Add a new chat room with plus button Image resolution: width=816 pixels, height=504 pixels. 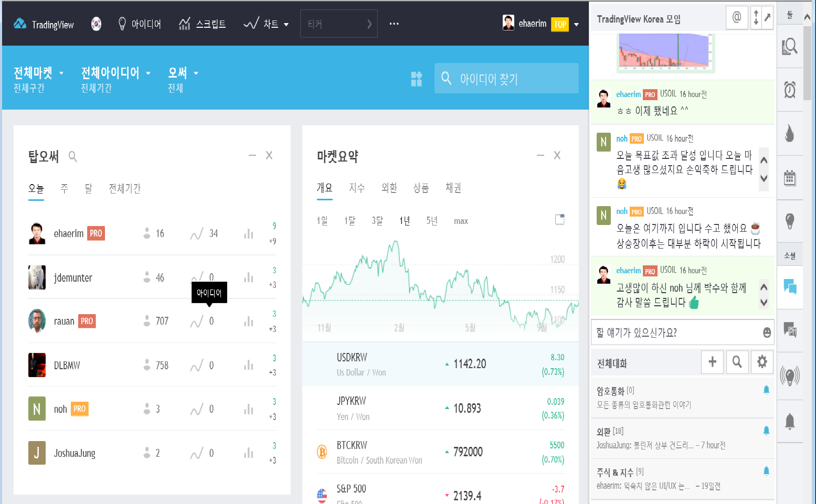[x=712, y=362]
